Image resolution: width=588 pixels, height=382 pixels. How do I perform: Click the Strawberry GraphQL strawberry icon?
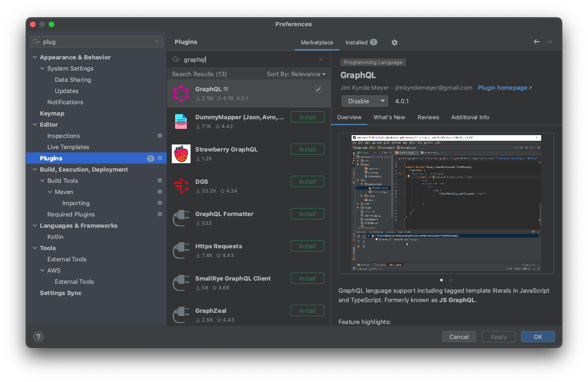tap(181, 153)
